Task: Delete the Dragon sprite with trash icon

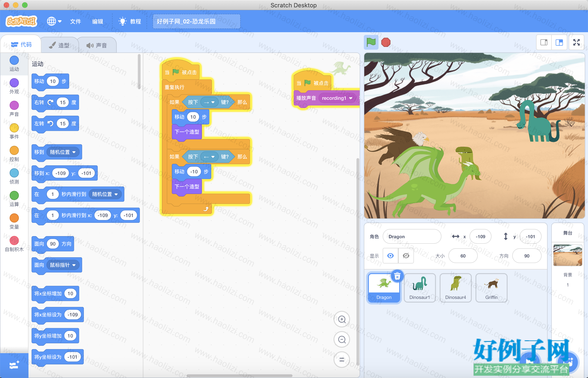Action: pos(397,276)
